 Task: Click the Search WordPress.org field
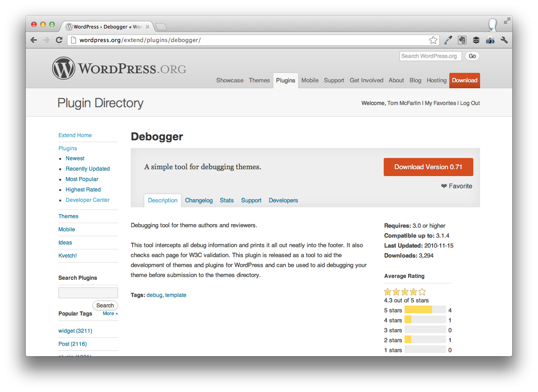[x=430, y=56]
